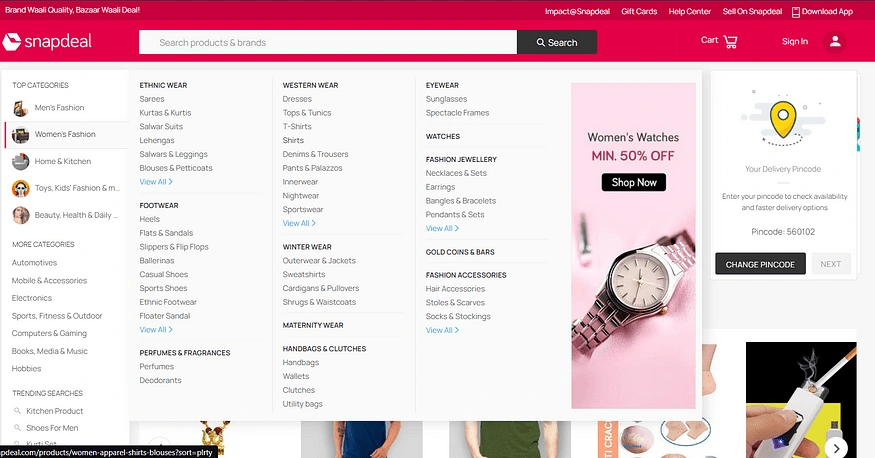The width and height of the screenshot is (875, 458).
Task: Open Slippers & Flip Flops link
Action: (174, 247)
